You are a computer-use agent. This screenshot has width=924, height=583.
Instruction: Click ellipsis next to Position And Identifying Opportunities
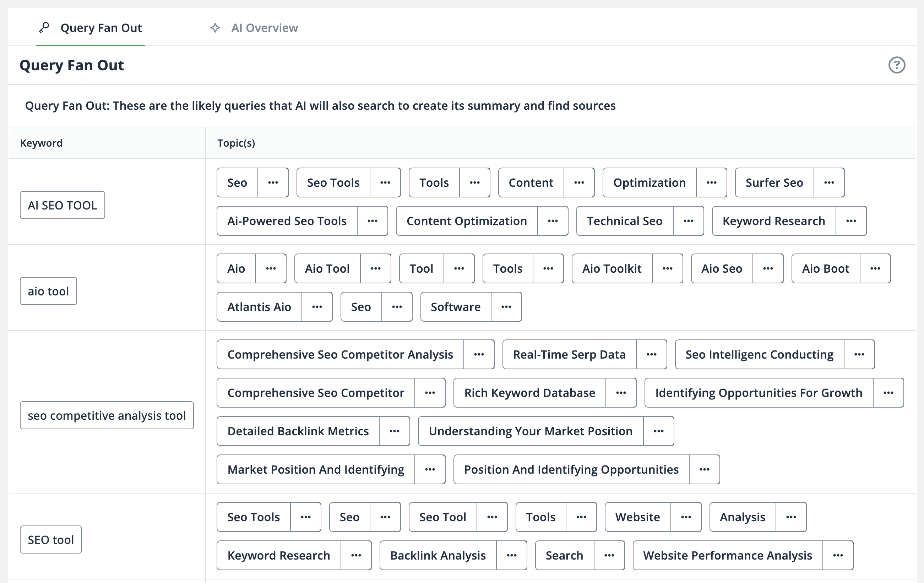[x=705, y=469]
